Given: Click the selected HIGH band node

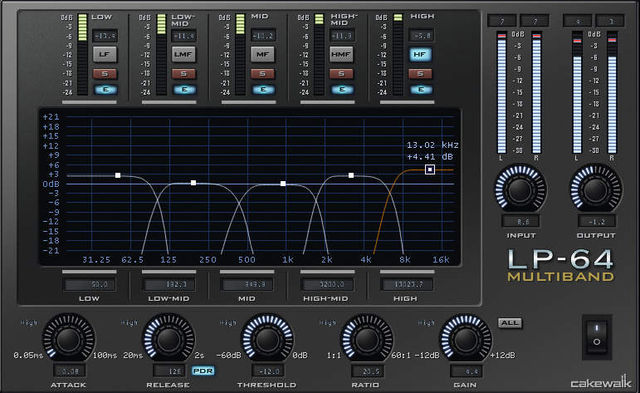Looking at the screenshot, I should (430, 169).
